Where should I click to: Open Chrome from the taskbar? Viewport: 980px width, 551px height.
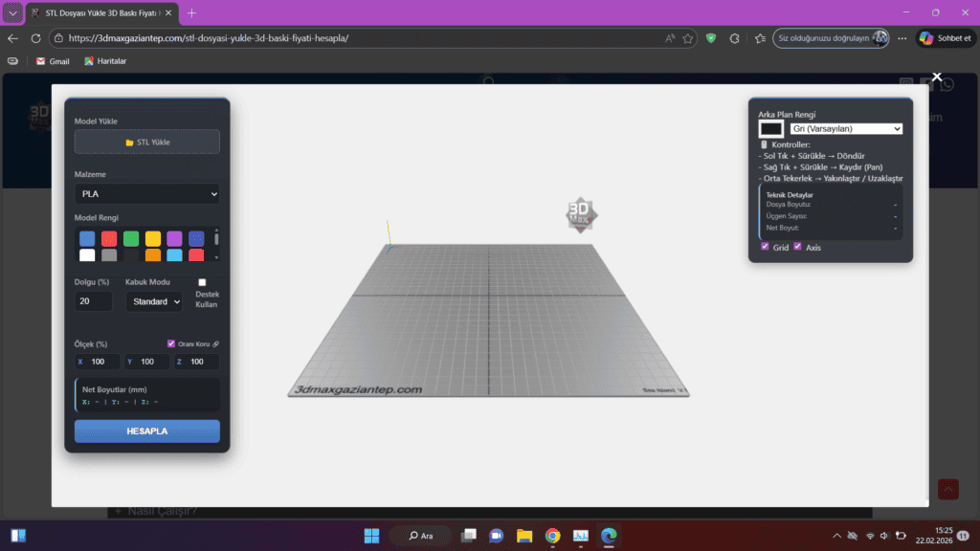point(552,536)
